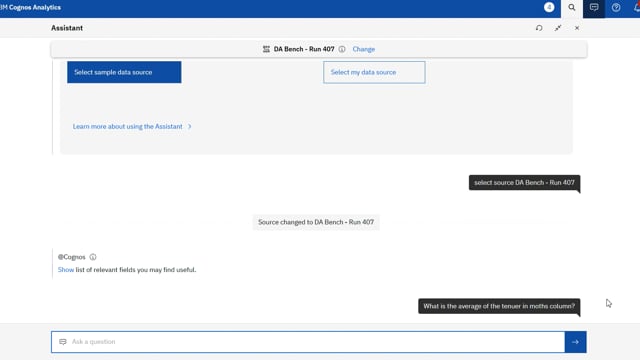Click the Ask a question input field
Screen dimensions: 640x360
pos(308,342)
